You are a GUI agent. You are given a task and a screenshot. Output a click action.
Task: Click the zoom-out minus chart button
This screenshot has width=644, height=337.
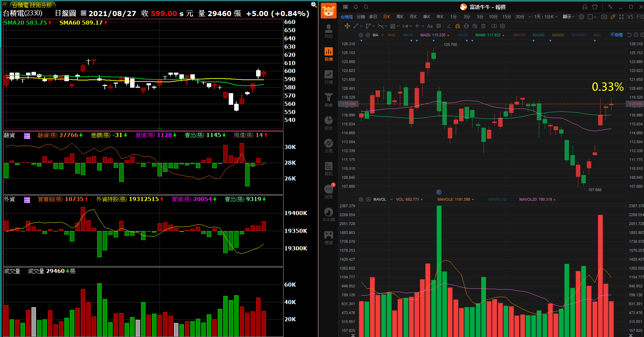click(636, 35)
